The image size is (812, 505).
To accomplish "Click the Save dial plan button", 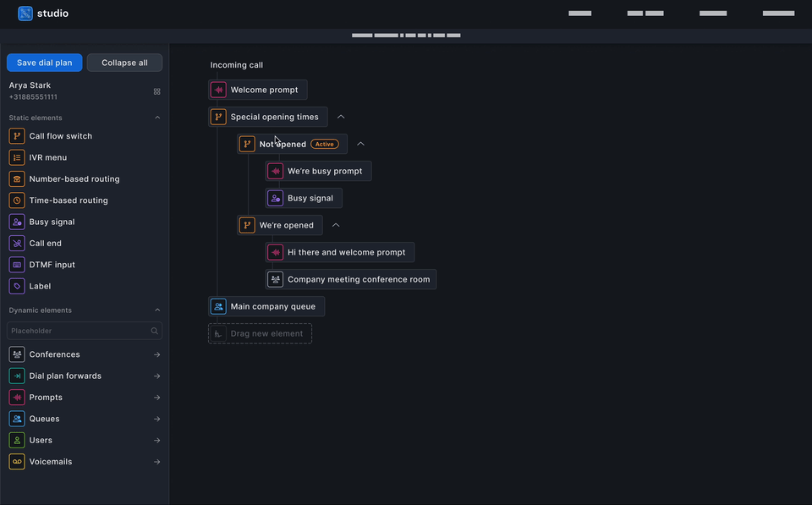I will click(44, 62).
